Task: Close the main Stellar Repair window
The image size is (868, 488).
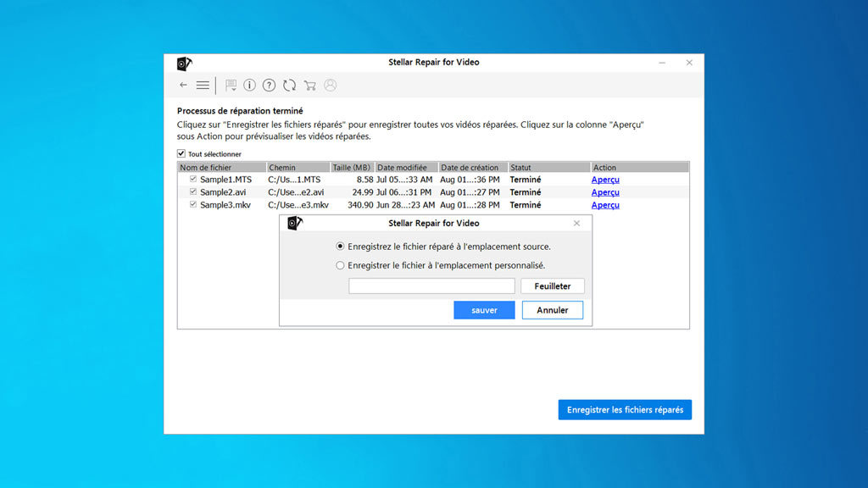Action: click(x=689, y=63)
